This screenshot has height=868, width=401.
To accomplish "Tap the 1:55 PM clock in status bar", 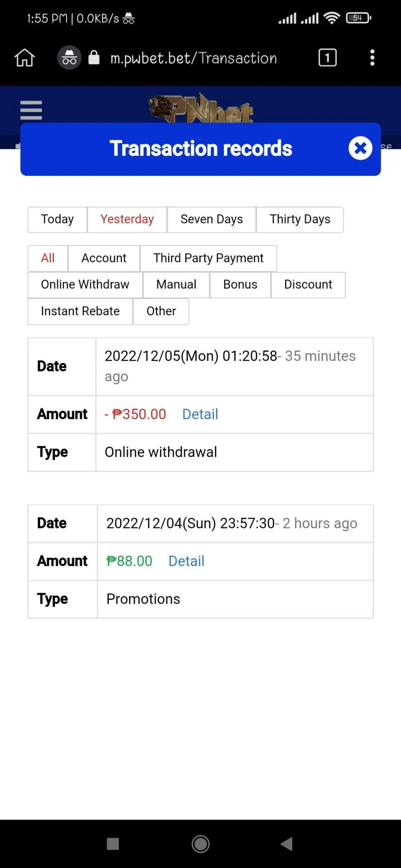I will pyautogui.click(x=47, y=19).
